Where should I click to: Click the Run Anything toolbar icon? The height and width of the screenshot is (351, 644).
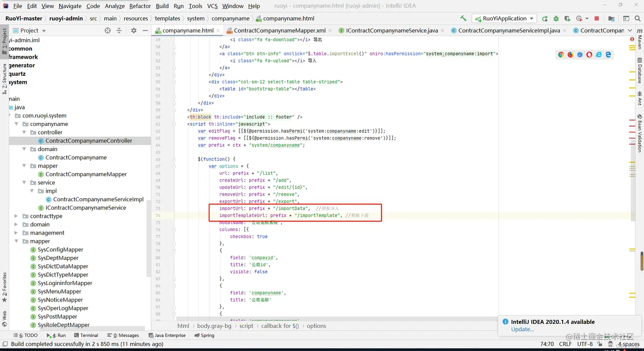[626, 18]
